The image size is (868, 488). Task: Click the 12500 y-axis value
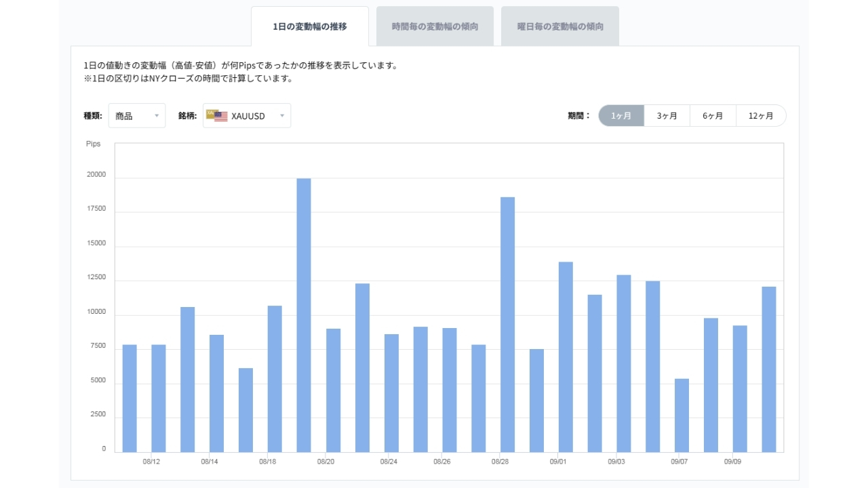96,278
